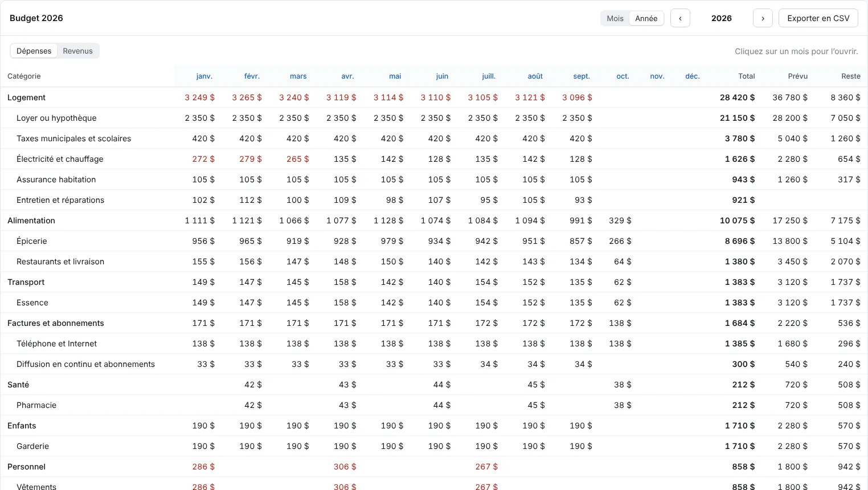This screenshot has width=868, height=490.
Task: Open the févr. month column
Action: click(x=252, y=76)
